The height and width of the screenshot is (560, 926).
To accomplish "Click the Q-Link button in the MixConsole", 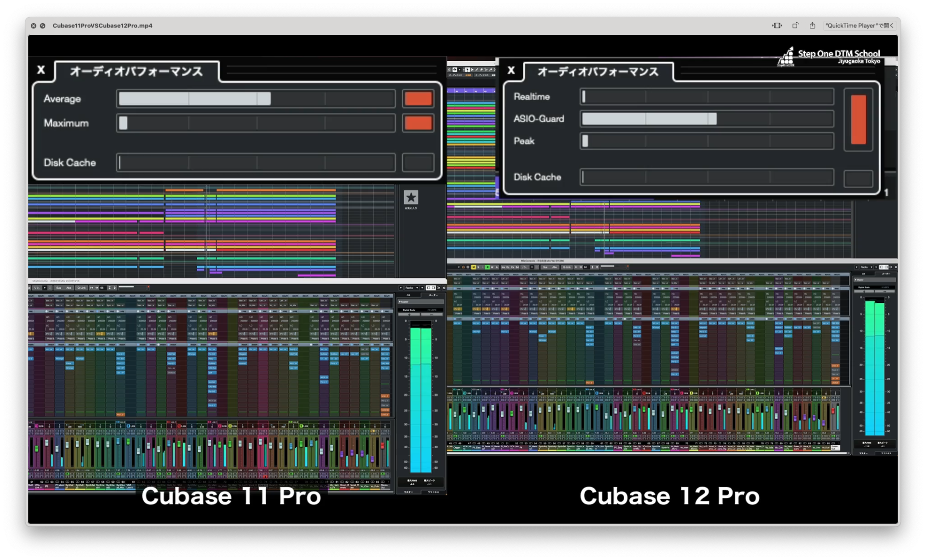I will (x=82, y=287).
